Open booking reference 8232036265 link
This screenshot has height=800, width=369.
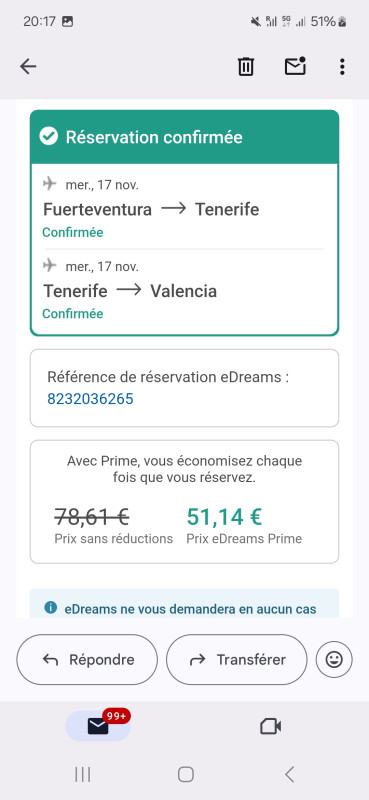point(90,398)
